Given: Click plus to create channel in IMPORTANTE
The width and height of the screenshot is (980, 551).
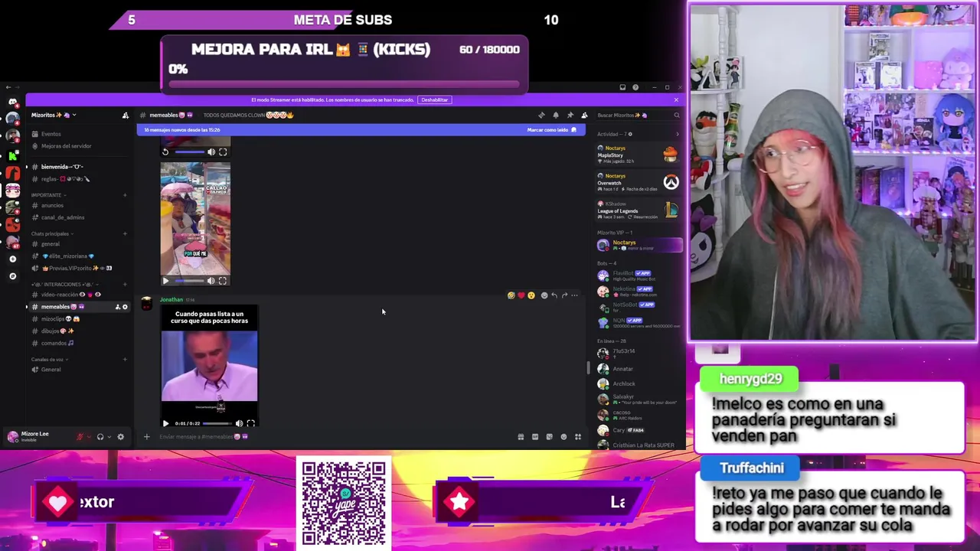Looking at the screenshot, I should (125, 195).
